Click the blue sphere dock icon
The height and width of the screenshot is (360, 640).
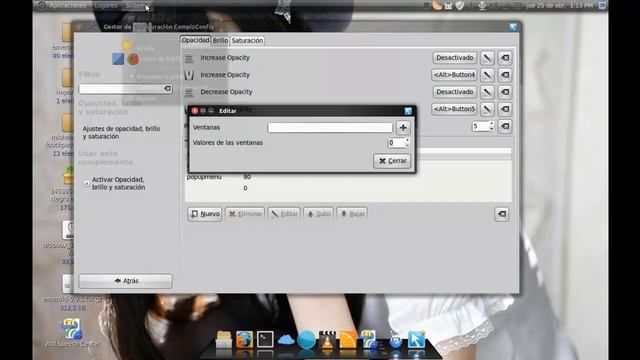coord(306,340)
